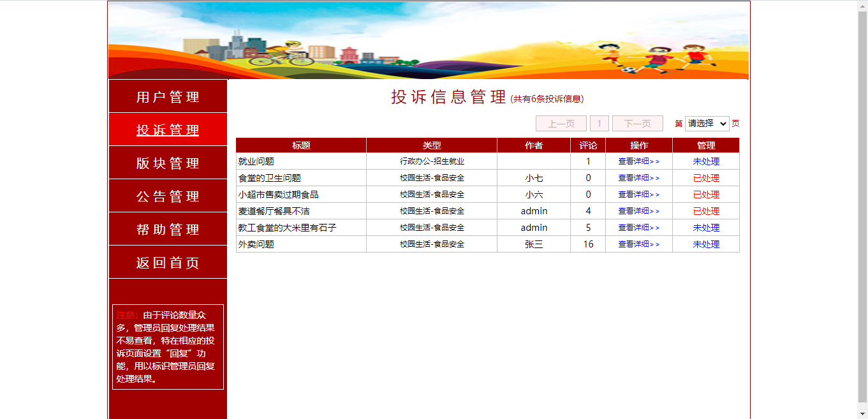Click the 上一页 previous page button
The height and width of the screenshot is (419, 868).
(561, 124)
